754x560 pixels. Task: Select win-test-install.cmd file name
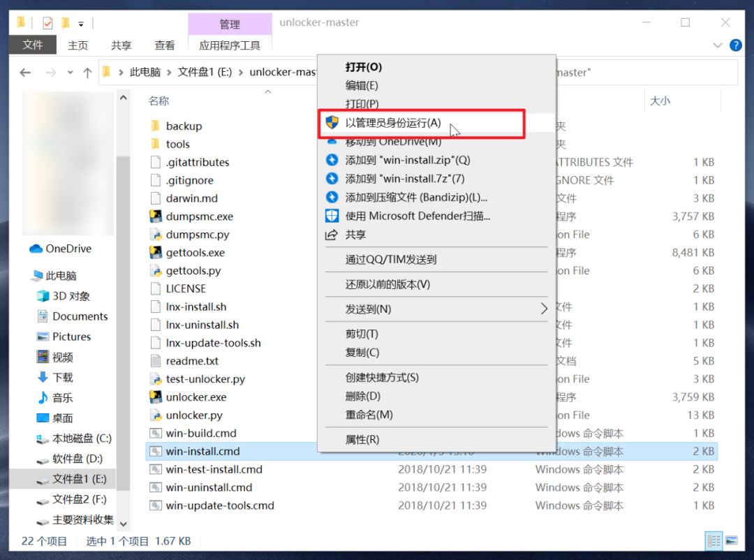(214, 469)
